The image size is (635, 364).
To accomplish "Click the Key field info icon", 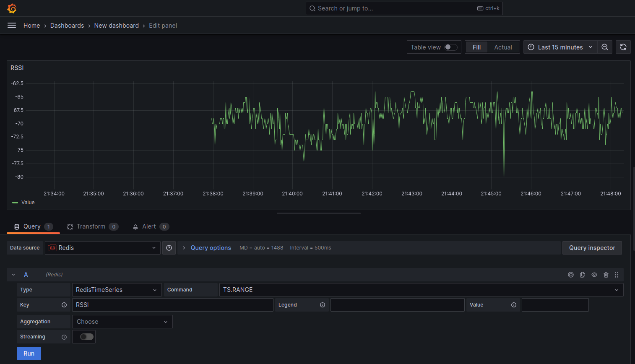I will point(63,305).
